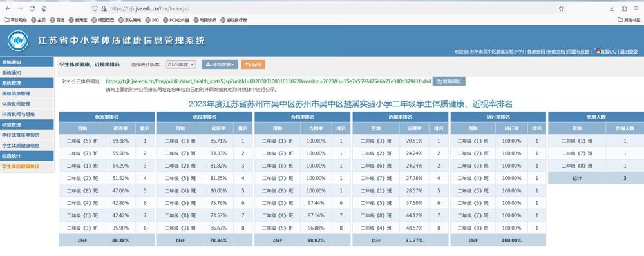The height and width of the screenshot is (256, 644).
Task: Click the 信息统计 sidebar section header
Action: tap(26, 156)
